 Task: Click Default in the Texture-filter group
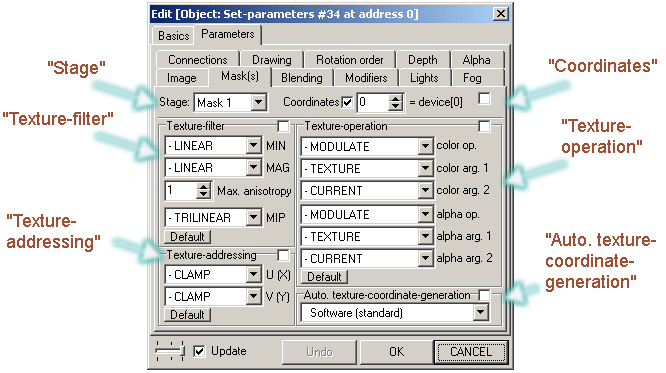point(187,237)
